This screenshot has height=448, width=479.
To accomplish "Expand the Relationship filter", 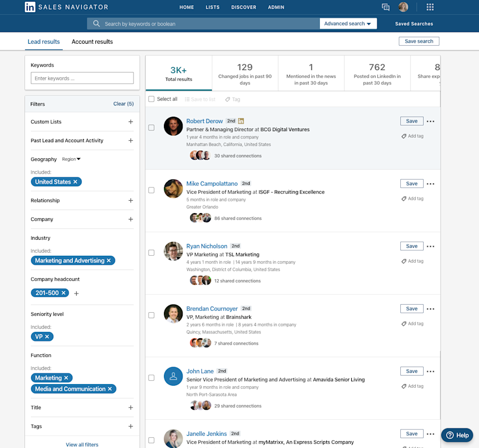I will [131, 200].
